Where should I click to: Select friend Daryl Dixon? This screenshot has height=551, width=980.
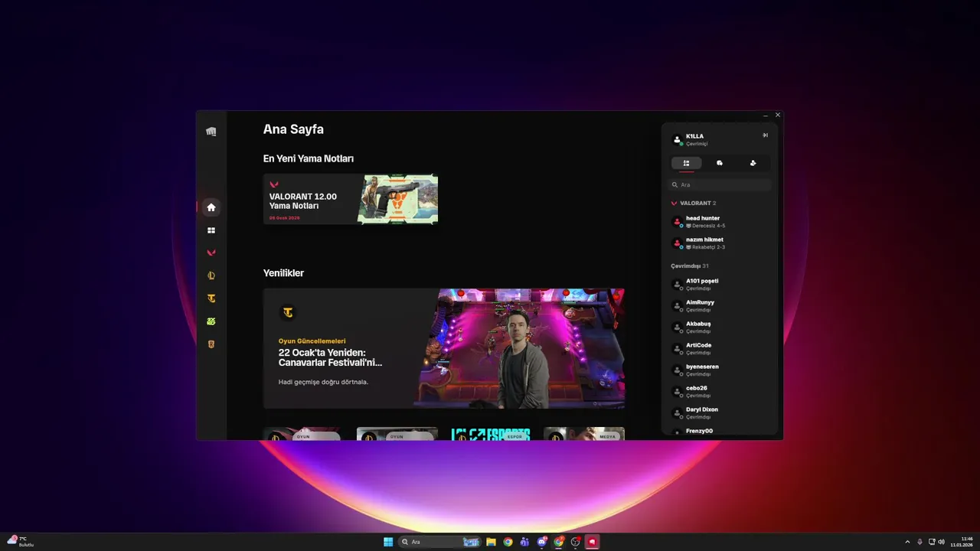720,413
